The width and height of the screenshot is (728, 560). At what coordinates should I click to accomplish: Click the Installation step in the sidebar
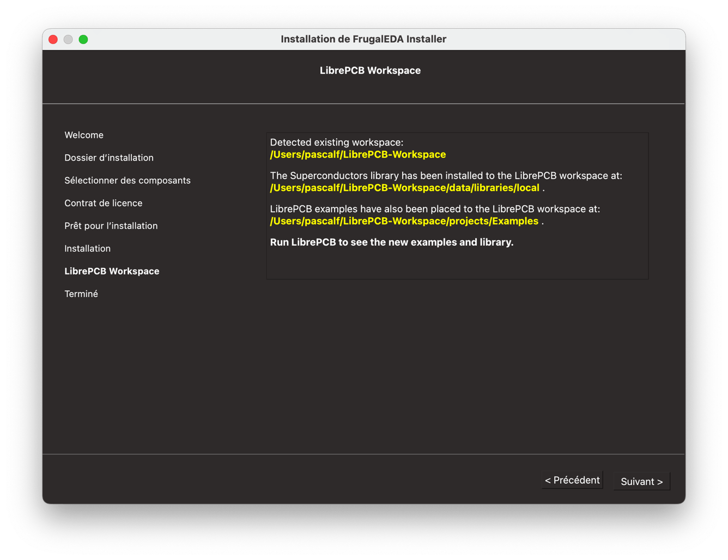pyautogui.click(x=88, y=248)
